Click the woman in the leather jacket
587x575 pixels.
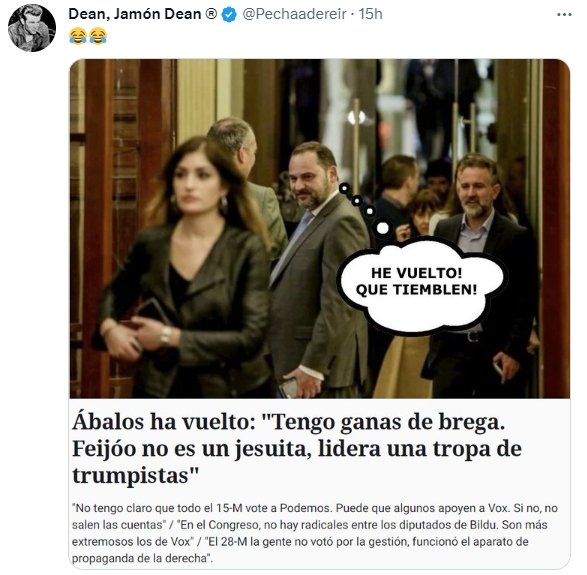tap(183, 268)
